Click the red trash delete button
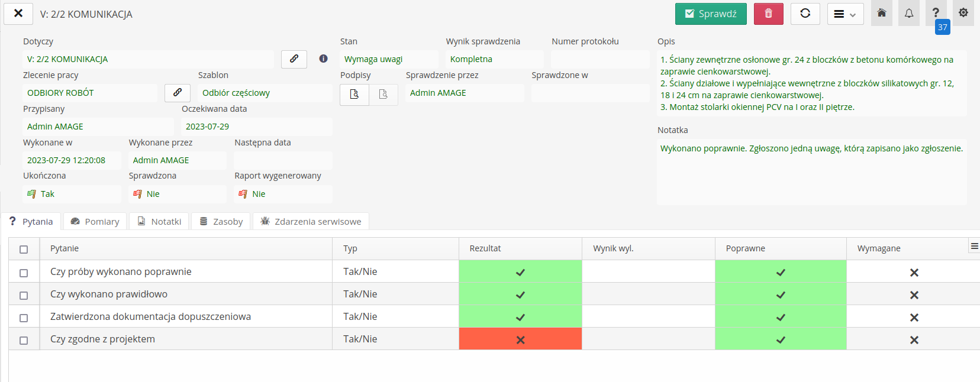Screen dimensions: 980x382 tap(768, 14)
